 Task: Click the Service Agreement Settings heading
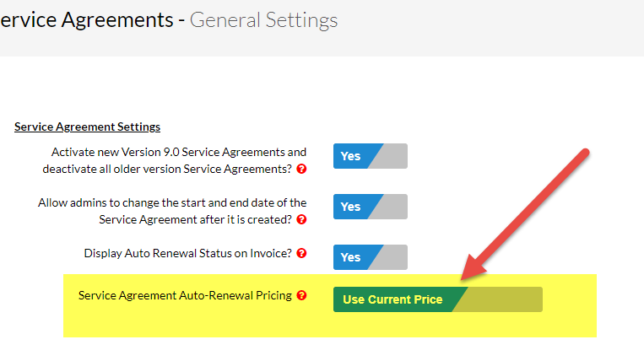coord(87,127)
